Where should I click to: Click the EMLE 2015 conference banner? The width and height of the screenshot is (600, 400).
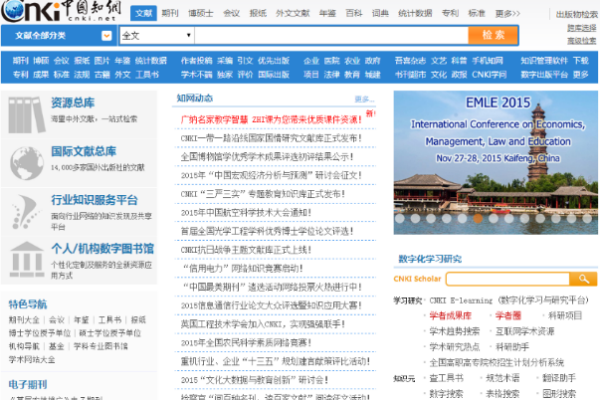point(496,162)
